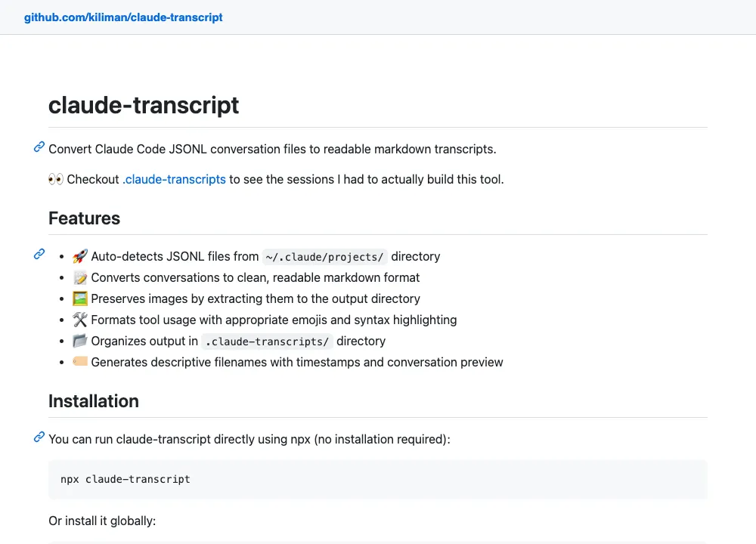Click anchor link icon beside Features list
This screenshot has height=544, width=756.
click(x=39, y=254)
